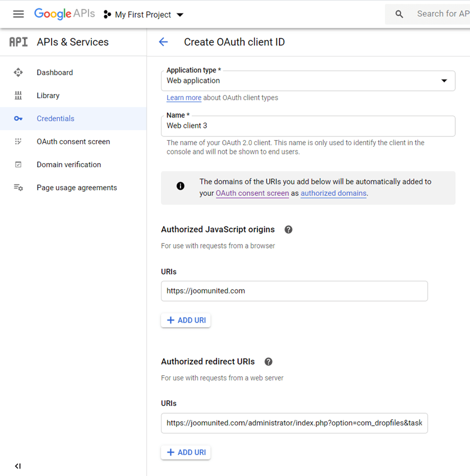The image size is (470, 476).
Task: Click the info icon in the domains notice
Action: [x=180, y=186]
